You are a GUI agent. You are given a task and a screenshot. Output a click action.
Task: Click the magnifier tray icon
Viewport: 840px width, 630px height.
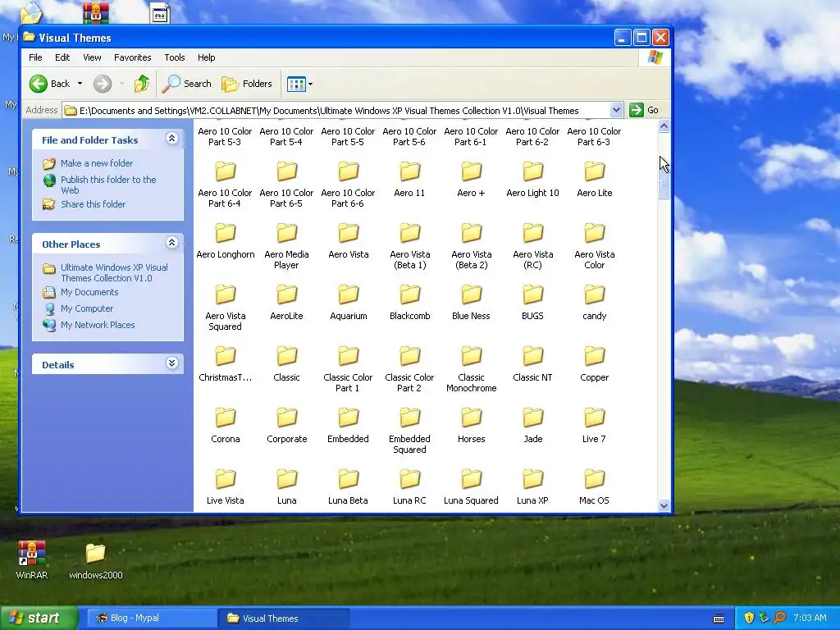point(779,618)
